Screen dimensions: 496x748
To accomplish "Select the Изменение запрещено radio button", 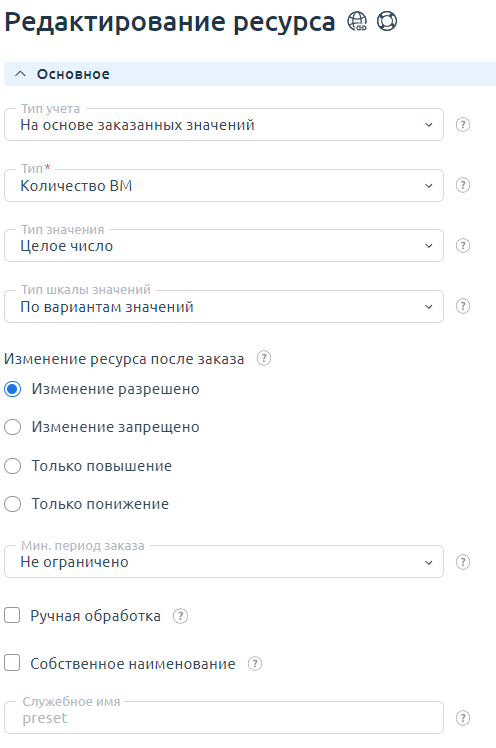I will coord(12,427).
